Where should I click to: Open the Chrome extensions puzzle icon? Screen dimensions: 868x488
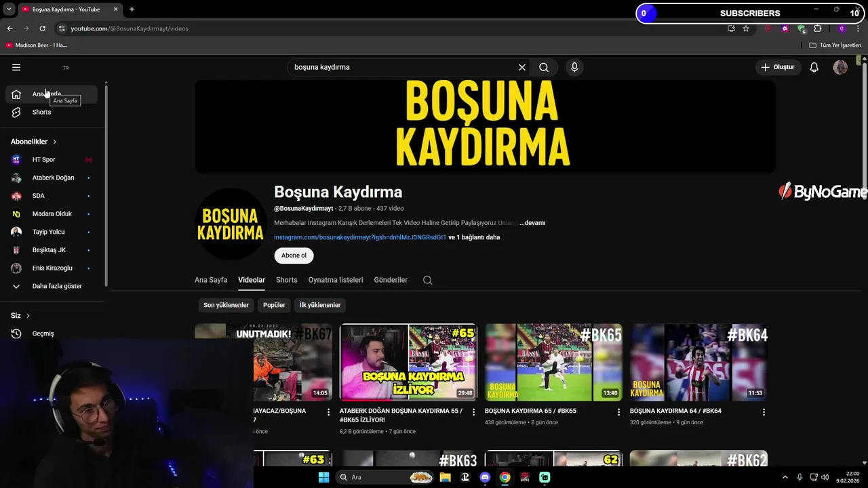click(817, 28)
